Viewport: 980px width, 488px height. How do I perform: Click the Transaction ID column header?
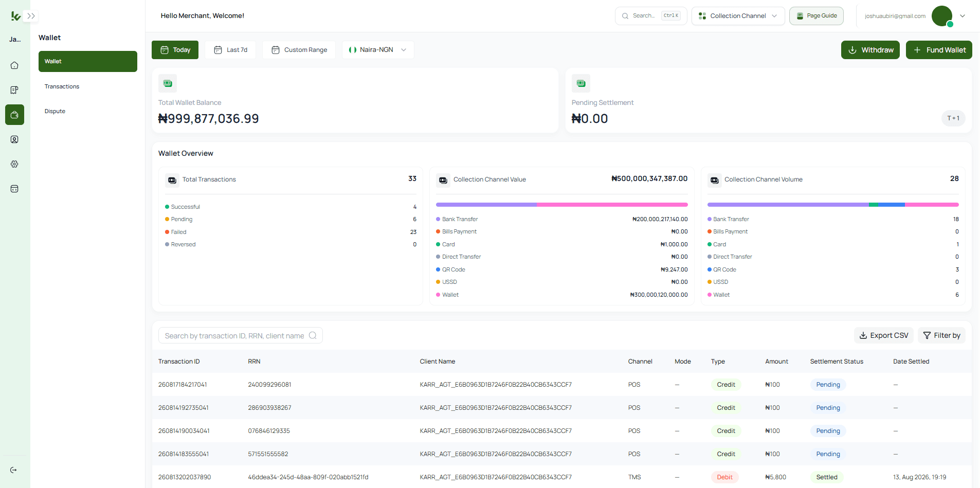[179, 362]
